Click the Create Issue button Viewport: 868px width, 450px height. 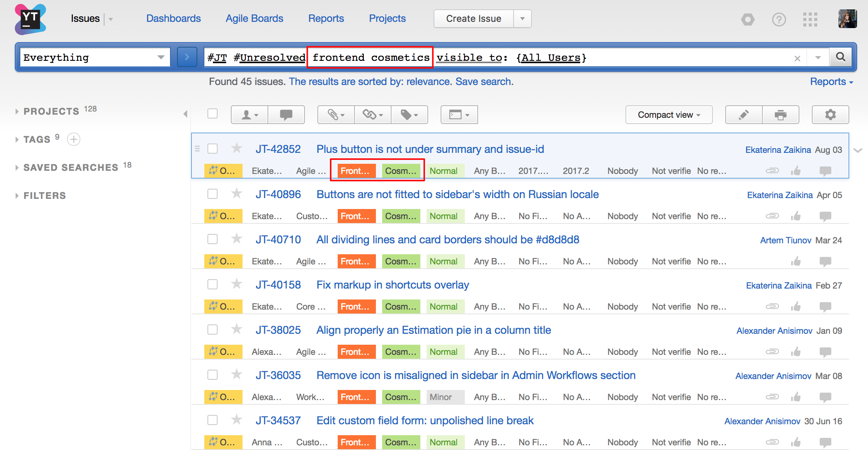coord(473,18)
